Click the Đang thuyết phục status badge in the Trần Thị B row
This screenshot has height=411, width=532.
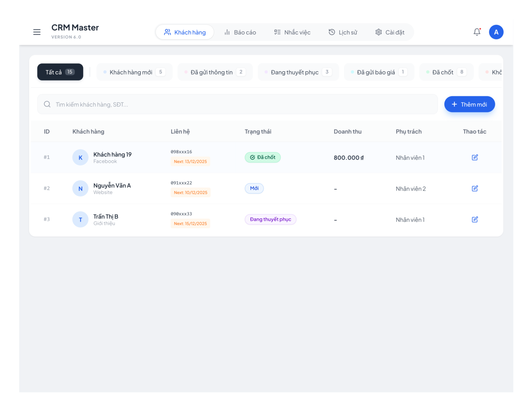pyautogui.click(x=271, y=220)
